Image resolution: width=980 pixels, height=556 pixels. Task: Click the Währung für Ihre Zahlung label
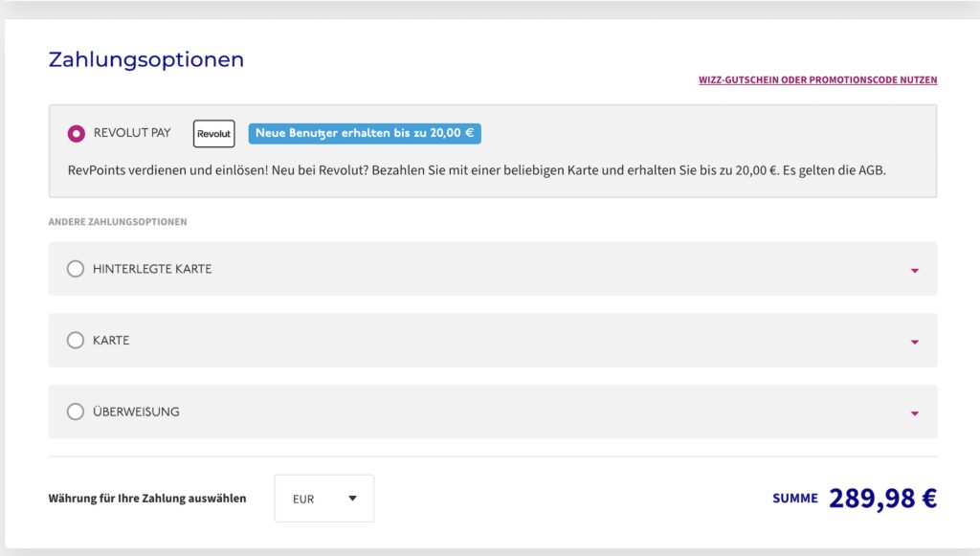pos(147,499)
